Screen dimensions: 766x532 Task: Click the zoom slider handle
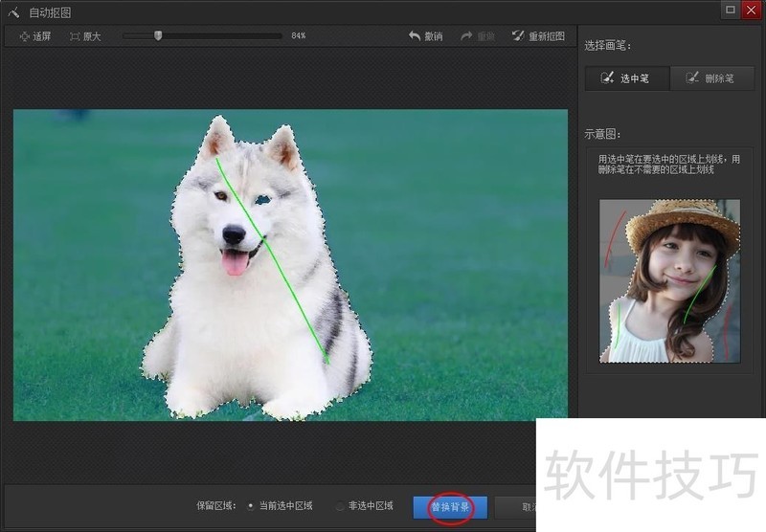158,36
